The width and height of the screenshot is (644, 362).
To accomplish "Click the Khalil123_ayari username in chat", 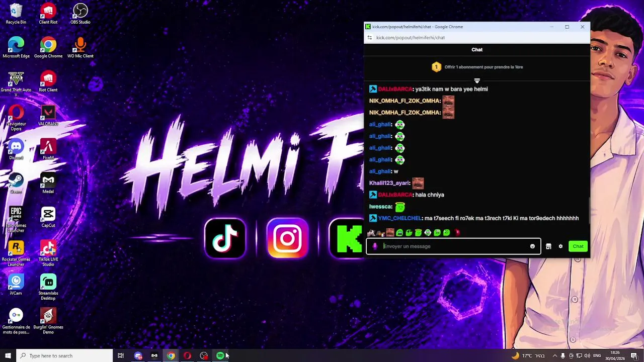I will pos(389,183).
